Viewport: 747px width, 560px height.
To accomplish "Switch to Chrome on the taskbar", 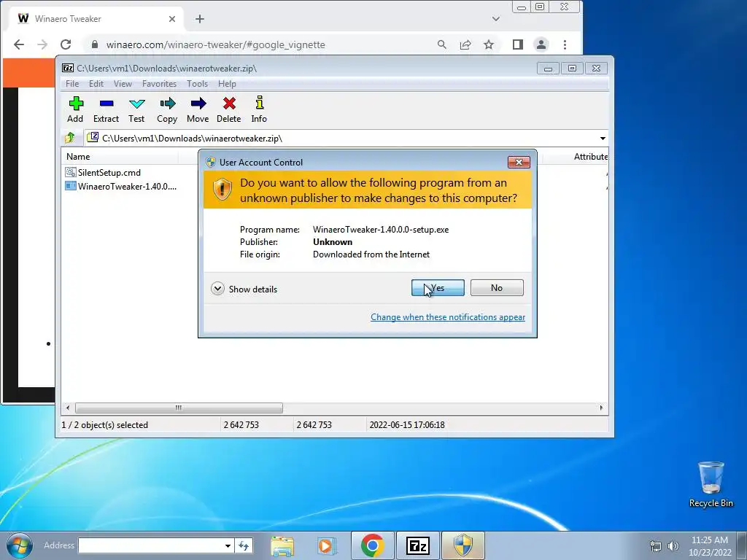I will tap(373, 545).
